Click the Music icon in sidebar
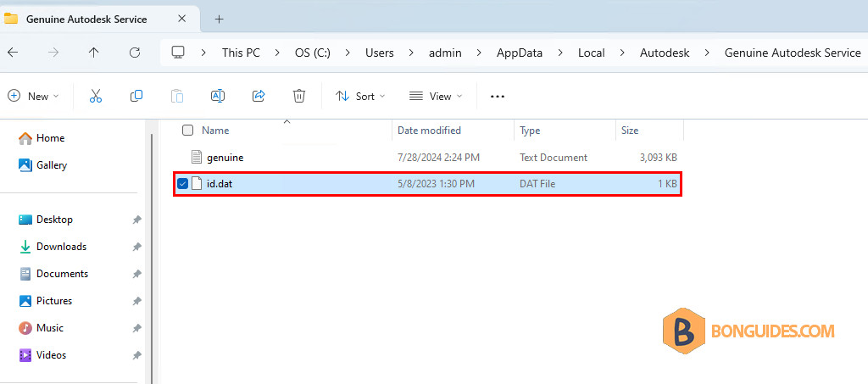This screenshot has height=384, width=868. (25, 328)
